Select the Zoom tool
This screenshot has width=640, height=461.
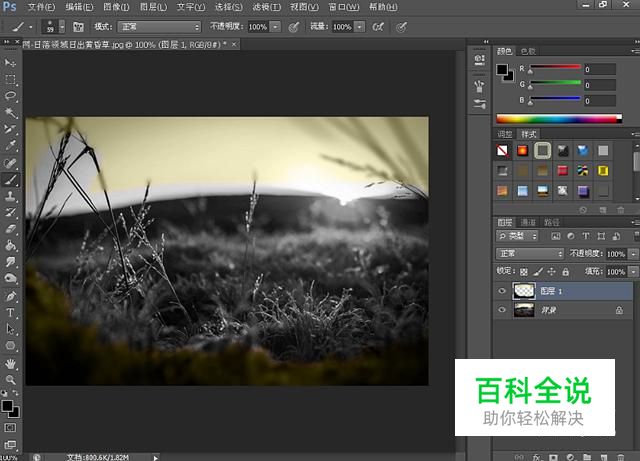10,380
